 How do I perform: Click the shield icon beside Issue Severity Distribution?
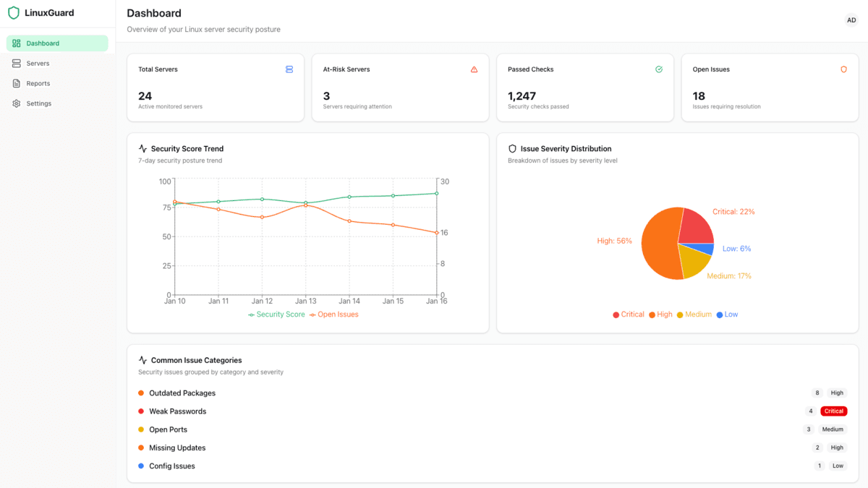512,148
